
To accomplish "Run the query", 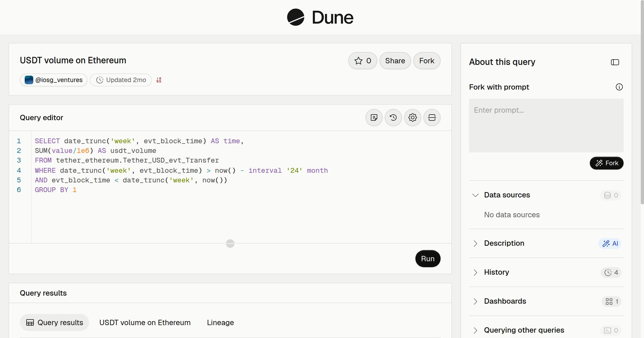I will coord(428,259).
